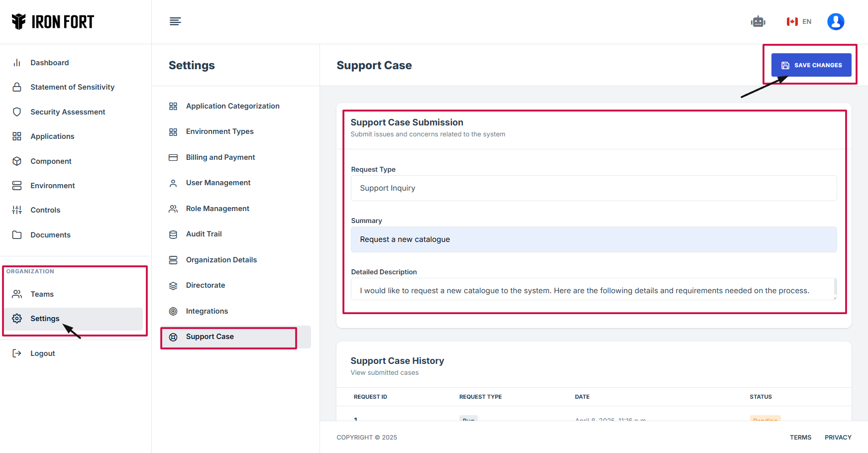Screen dimensions: 868x453
Task: Open the chatbot robot icon
Action: [758, 21]
